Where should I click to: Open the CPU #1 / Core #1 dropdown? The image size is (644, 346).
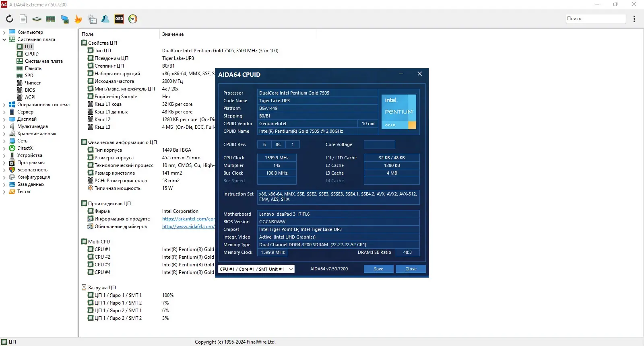[256, 269]
